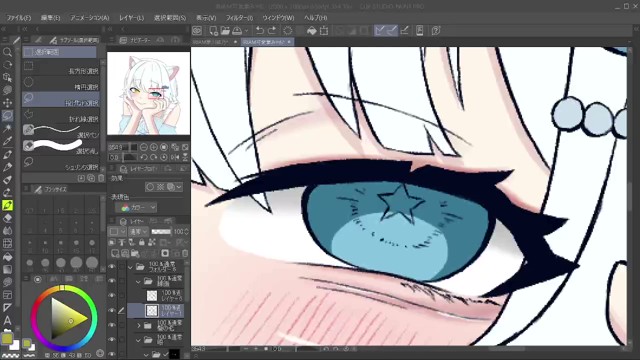Select the Pen tool
The width and height of the screenshot is (640, 360).
pos(7,154)
